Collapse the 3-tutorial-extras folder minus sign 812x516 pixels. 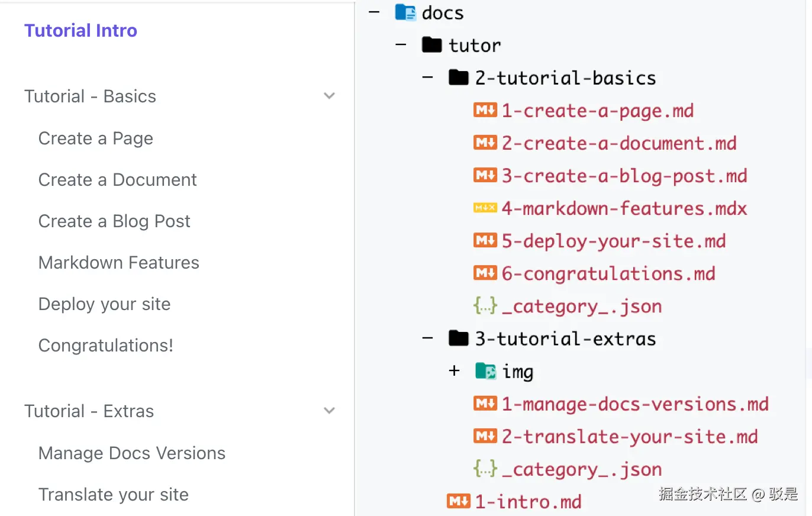tap(427, 338)
